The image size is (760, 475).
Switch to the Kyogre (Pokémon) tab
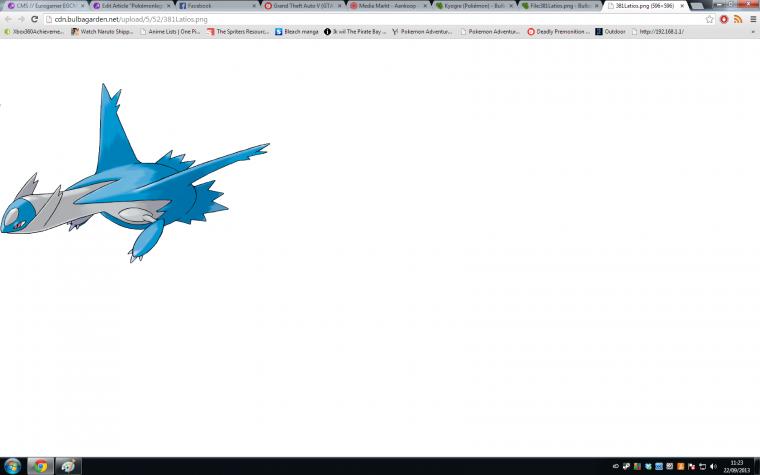(473, 6)
